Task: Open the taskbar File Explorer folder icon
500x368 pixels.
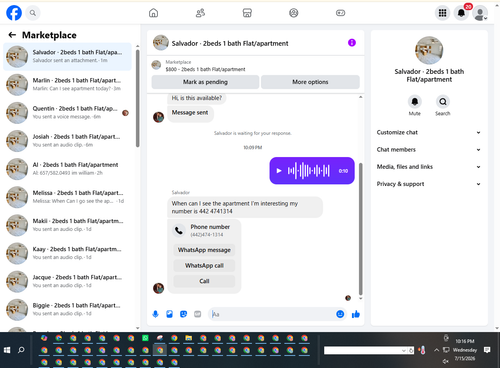Action: (189, 338)
